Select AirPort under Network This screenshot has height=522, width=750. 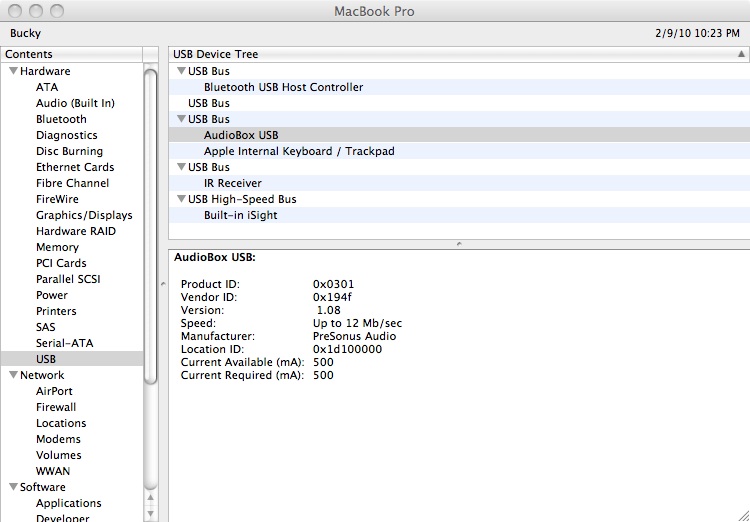click(54, 391)
